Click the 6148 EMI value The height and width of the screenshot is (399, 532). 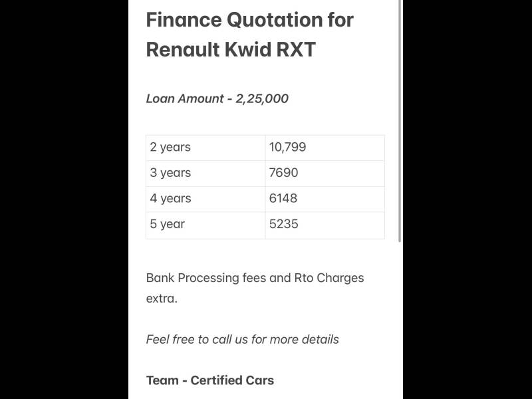coord(283,198)
